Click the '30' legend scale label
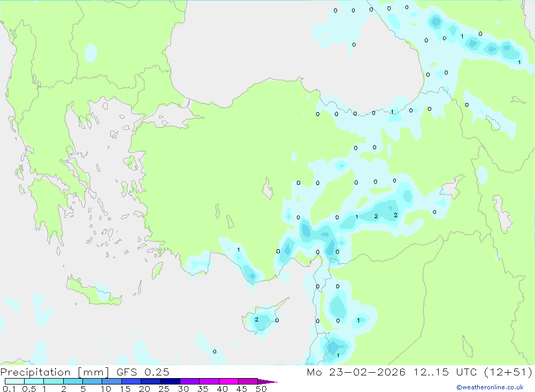The image size is (535, 392). click(183, 389)
